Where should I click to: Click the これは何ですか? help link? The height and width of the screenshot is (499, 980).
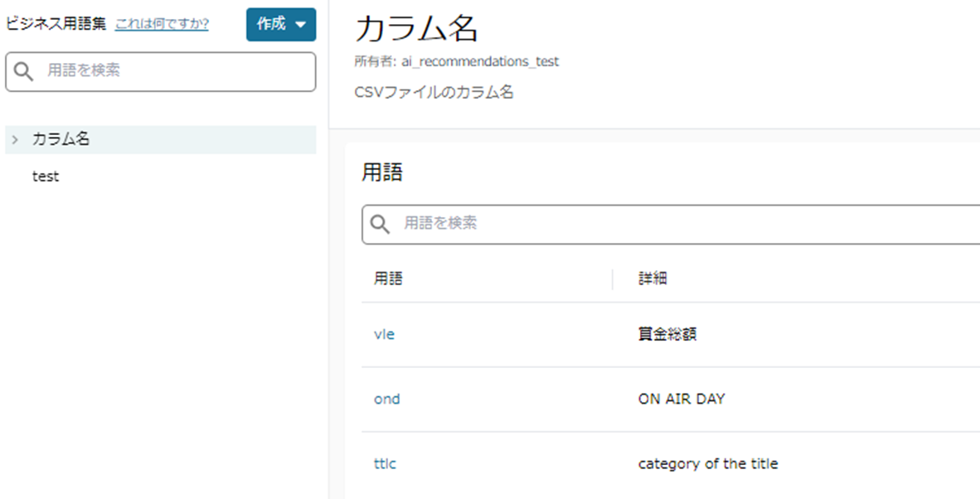[x=162, y=24]
